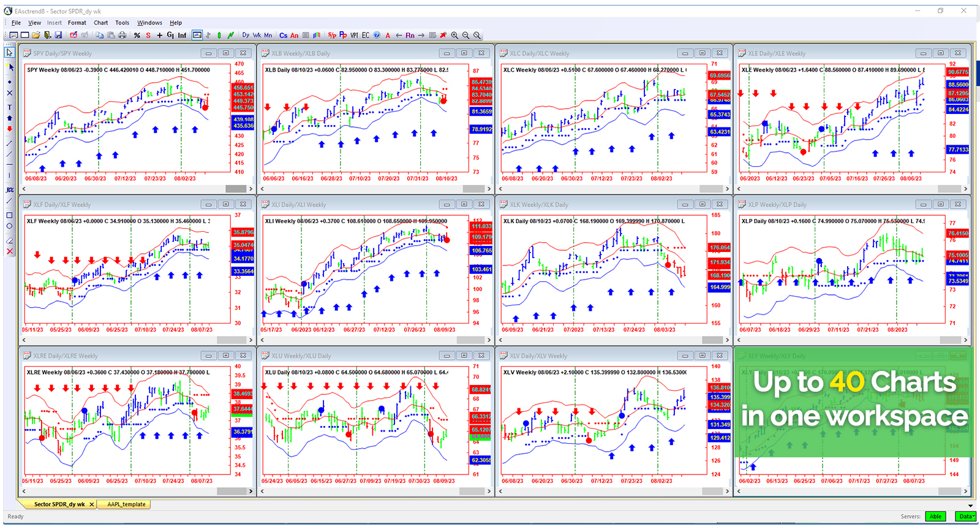This screenshot has height=526, width=980.
Task: Pick the blue up-arrow marker tool
Action: [x=9, y=118]
